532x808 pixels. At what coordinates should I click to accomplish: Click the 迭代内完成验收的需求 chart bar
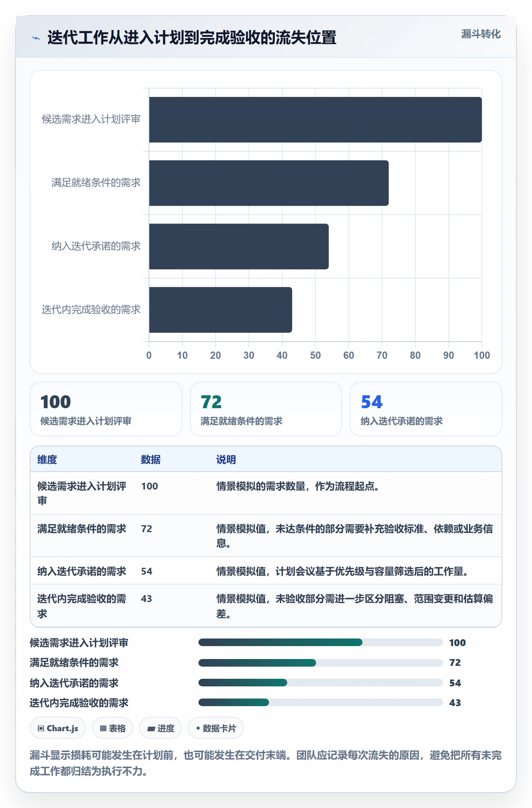(x=220, y=310)
